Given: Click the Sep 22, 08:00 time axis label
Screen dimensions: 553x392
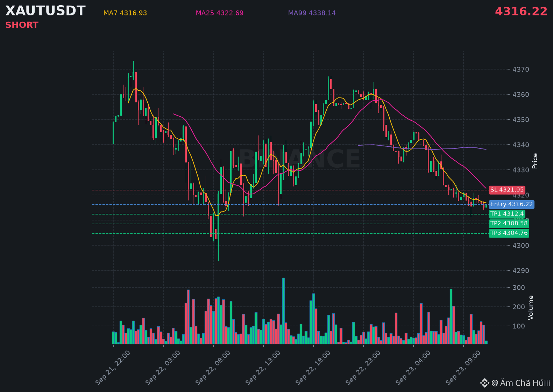Looking at the screenshot, I should (213, 368).
